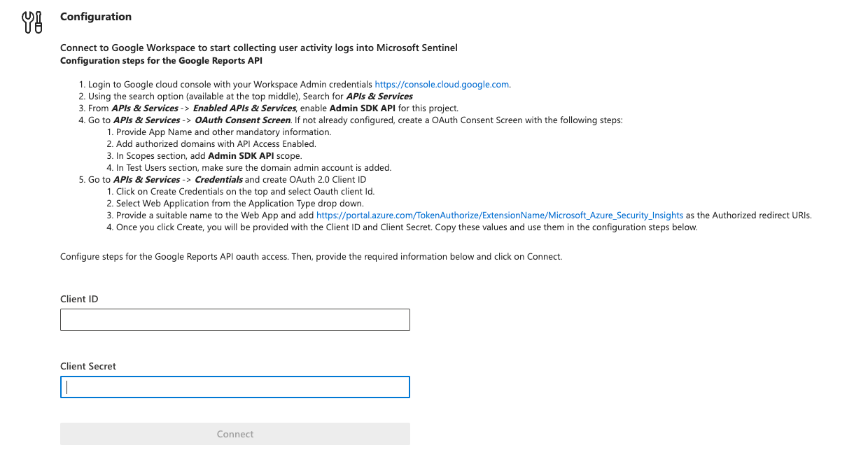The width and height of the screenshot is (868, 457).
Task: Click the empty Client Secret entry area
Action: click(234, 386)
